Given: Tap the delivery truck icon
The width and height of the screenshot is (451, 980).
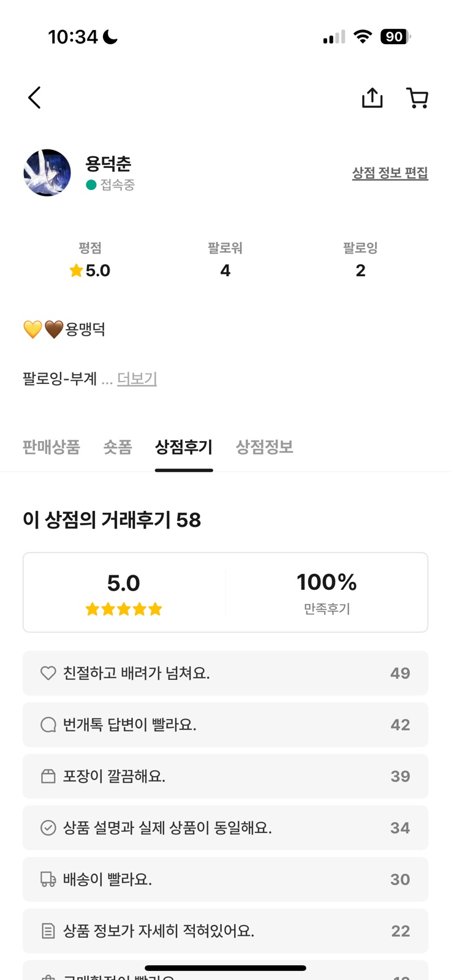Looking at the screenshot, I should [x=48, y=880].
